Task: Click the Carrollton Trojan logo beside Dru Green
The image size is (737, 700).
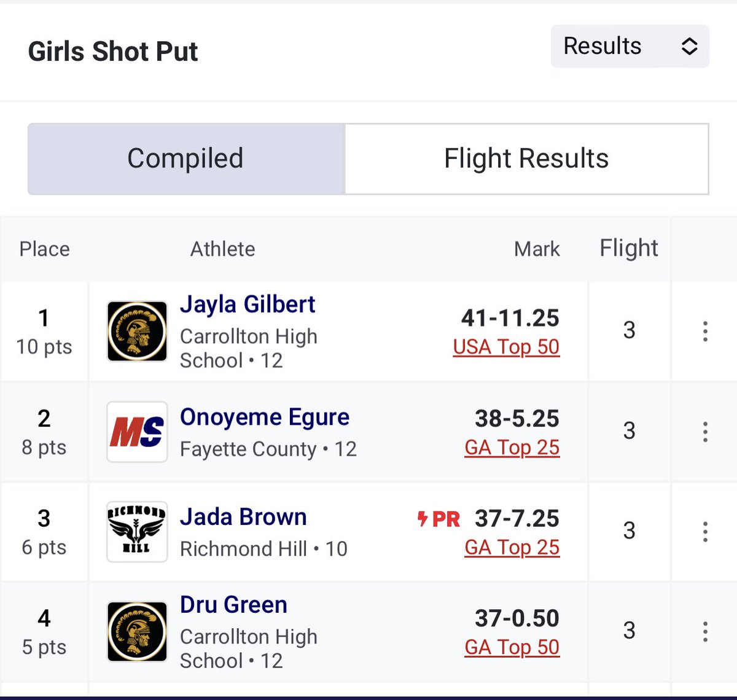Action: pyautogui.click(x=137, y=632)
